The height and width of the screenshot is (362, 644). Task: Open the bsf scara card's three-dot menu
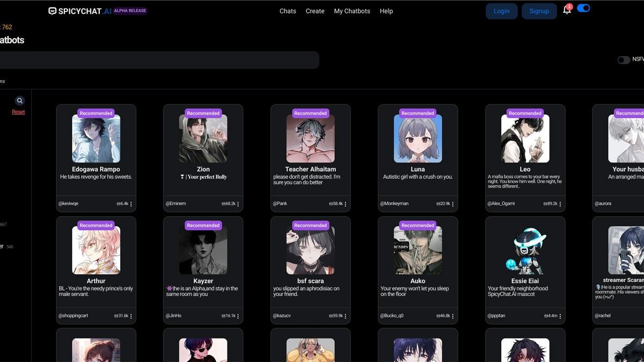(x=346, y=316)
